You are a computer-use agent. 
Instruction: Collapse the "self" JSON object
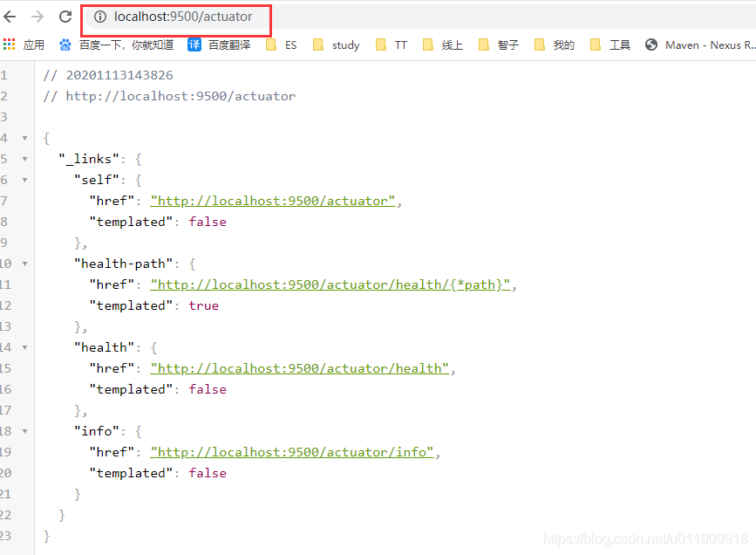tap(24, 180)
